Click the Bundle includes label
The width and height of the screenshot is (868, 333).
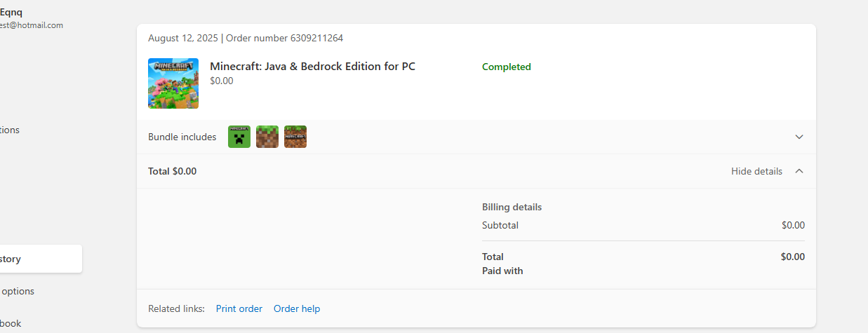coord(182,137)
